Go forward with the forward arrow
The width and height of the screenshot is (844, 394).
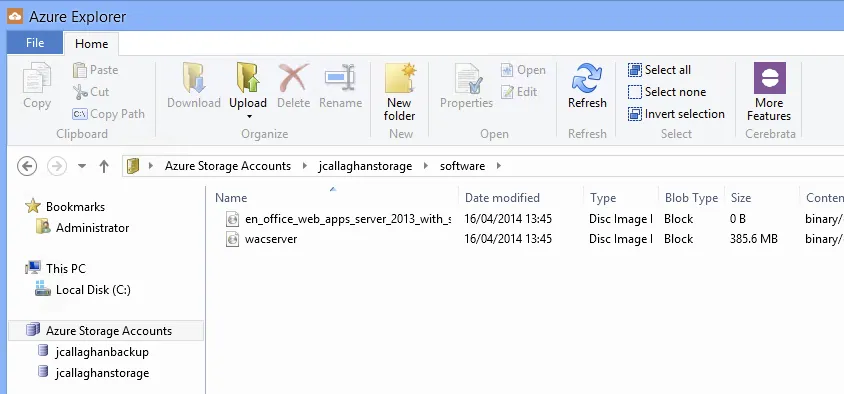(57, 166)
